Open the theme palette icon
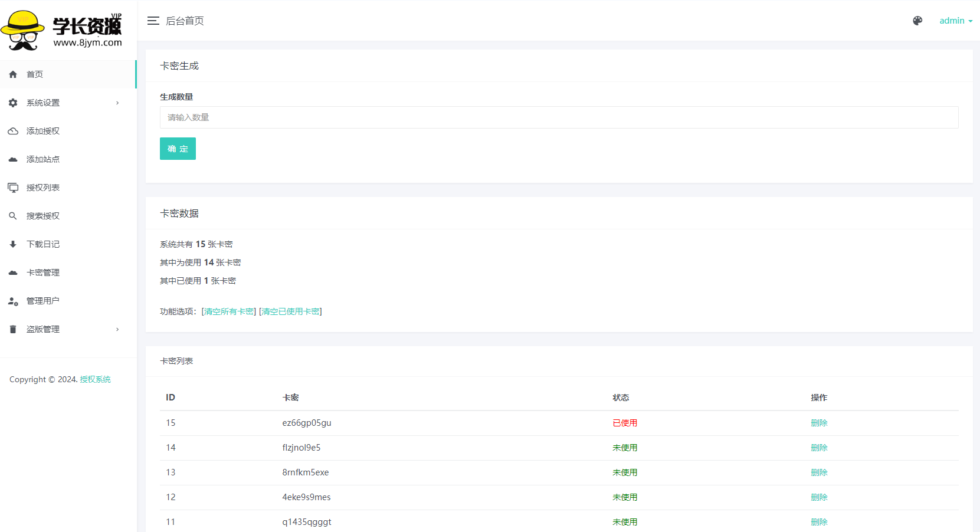980x532 pixels. tap(917, 21)
